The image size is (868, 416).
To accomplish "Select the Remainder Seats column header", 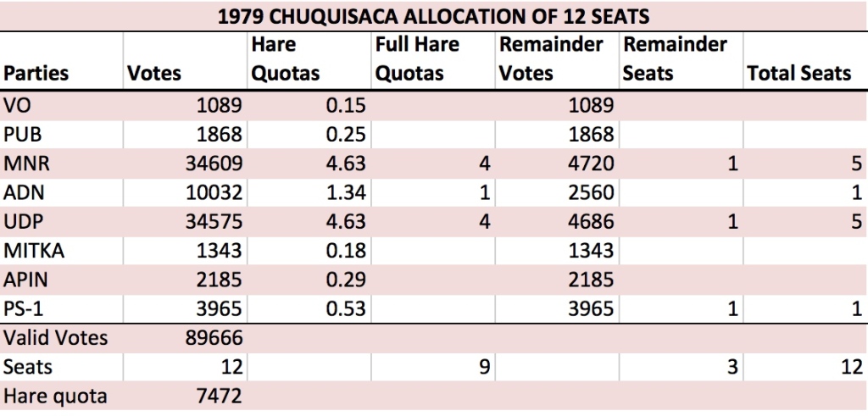I will click(675, 59).
